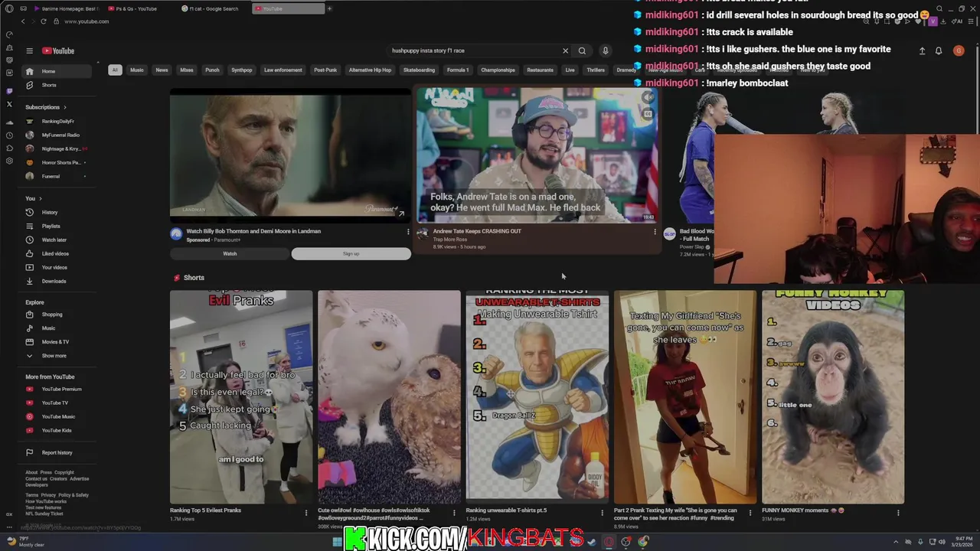Open Trap More Ross channel name

[x=450, y=240]
